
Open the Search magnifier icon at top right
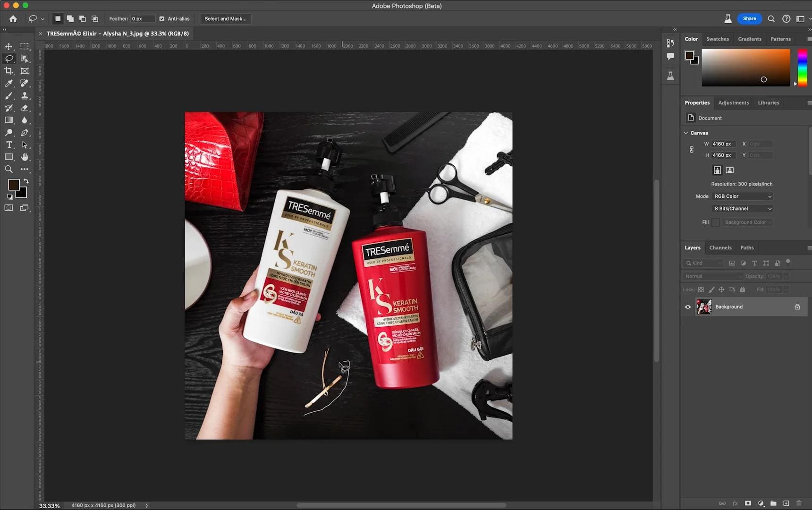coord(771,19)
